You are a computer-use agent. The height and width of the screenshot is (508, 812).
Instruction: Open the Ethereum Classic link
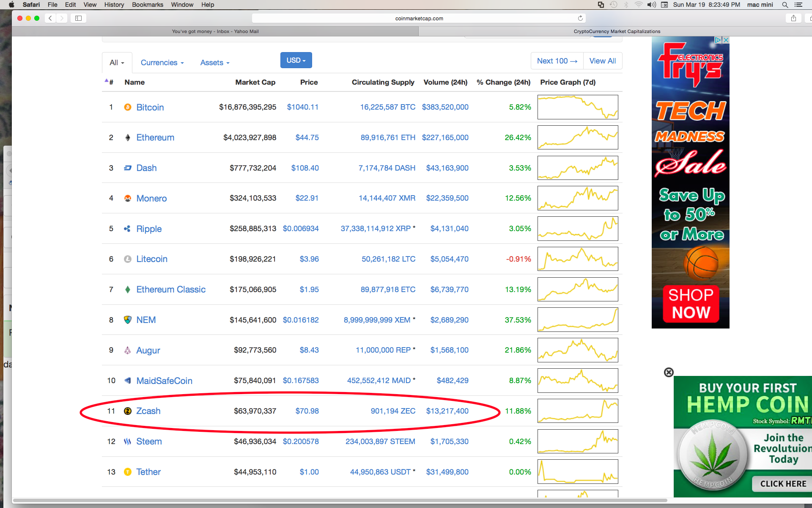click(x=171, y=290)
